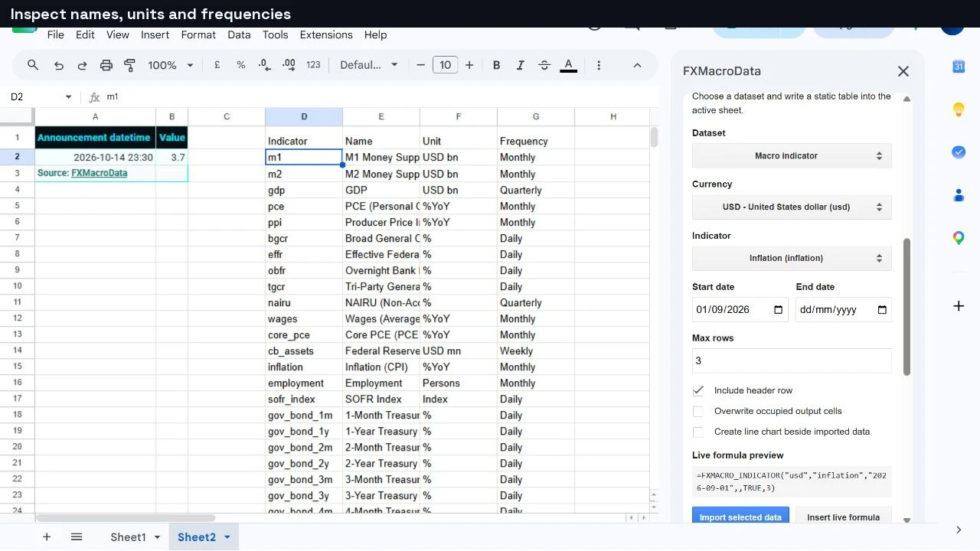Collapse the toolbar with the up chevron
The width and height of the screenshot is (980, 551).
point(637,65)
